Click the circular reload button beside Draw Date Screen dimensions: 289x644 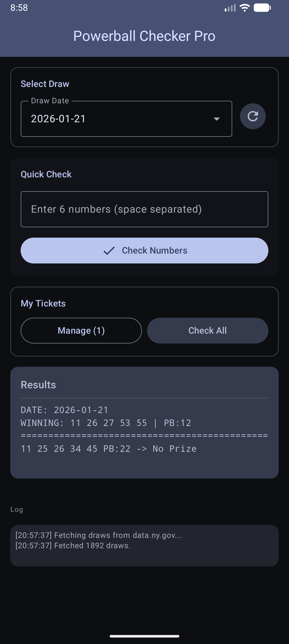253,116
